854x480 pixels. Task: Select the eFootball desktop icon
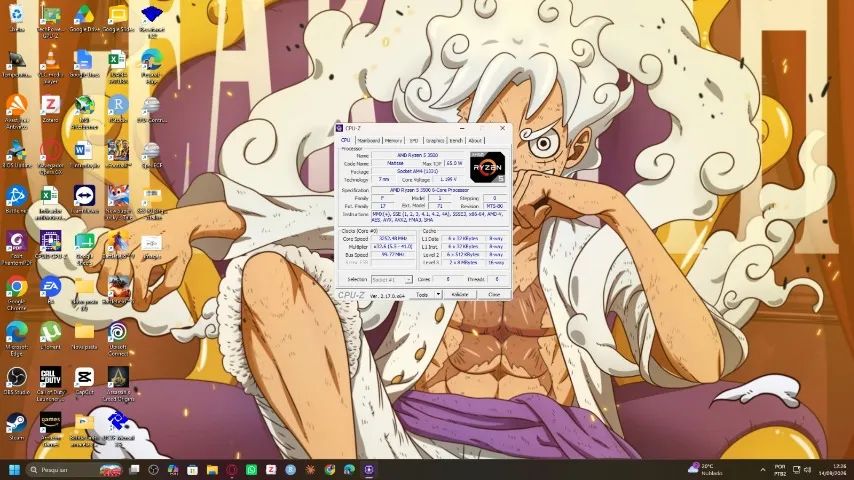(118, 154)
